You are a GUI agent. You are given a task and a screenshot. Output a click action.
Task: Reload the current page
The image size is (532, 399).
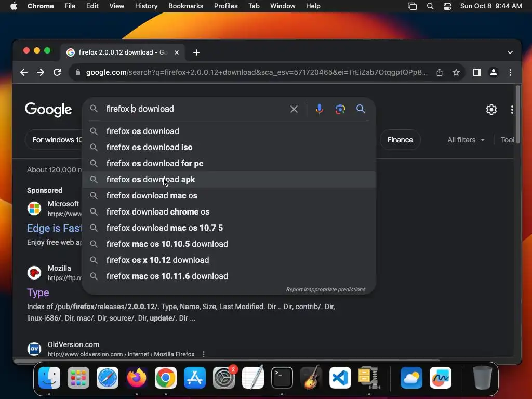point(57,72)
